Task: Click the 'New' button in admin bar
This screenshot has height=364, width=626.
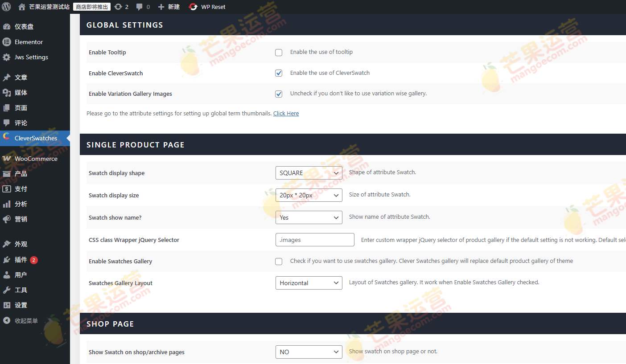Action: (x=169, y=7)
